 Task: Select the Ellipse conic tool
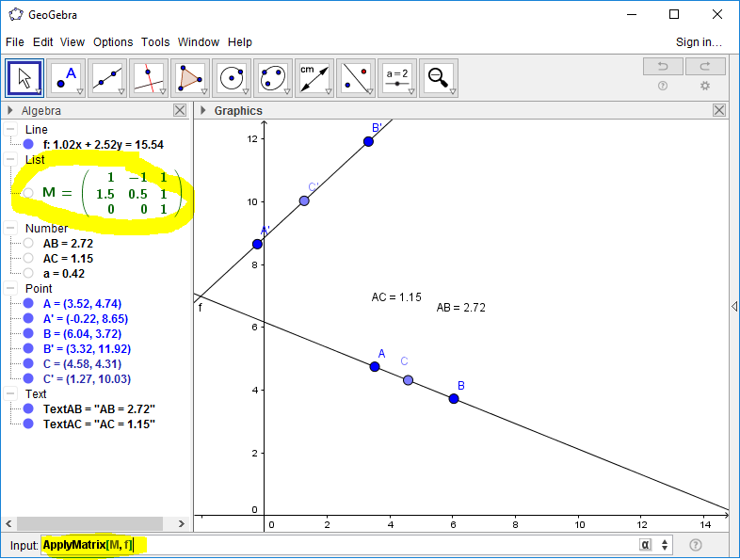click(273, 78)
